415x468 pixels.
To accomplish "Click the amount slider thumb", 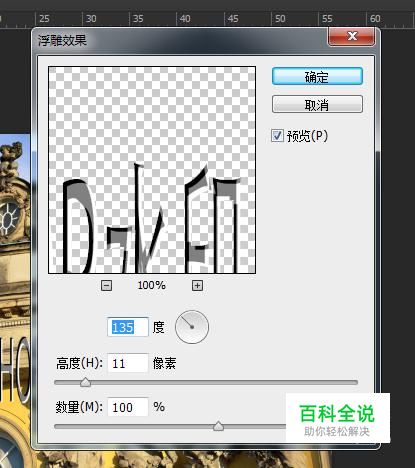I will point(218,426).
